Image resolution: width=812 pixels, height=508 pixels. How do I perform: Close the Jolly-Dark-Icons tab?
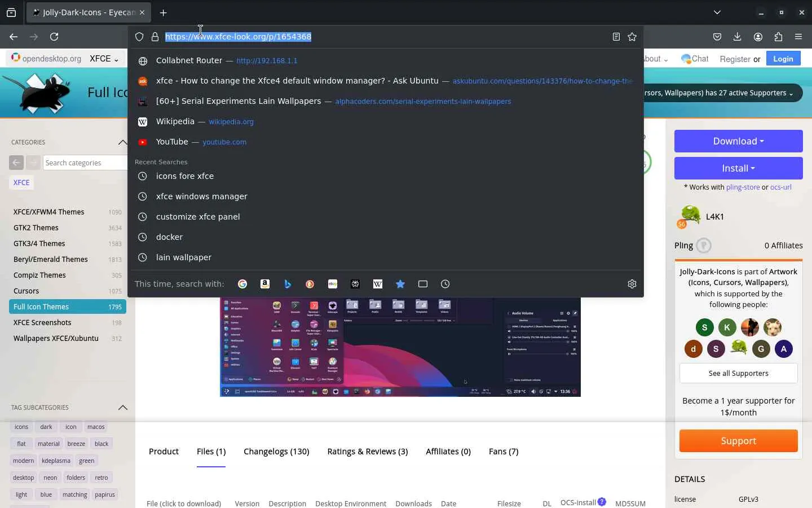point(142,12)
